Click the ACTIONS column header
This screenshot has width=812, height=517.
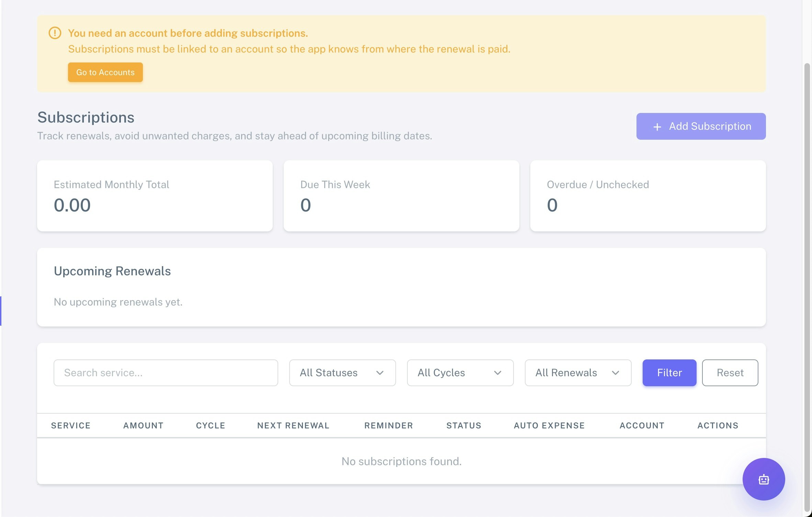(718, 425)
